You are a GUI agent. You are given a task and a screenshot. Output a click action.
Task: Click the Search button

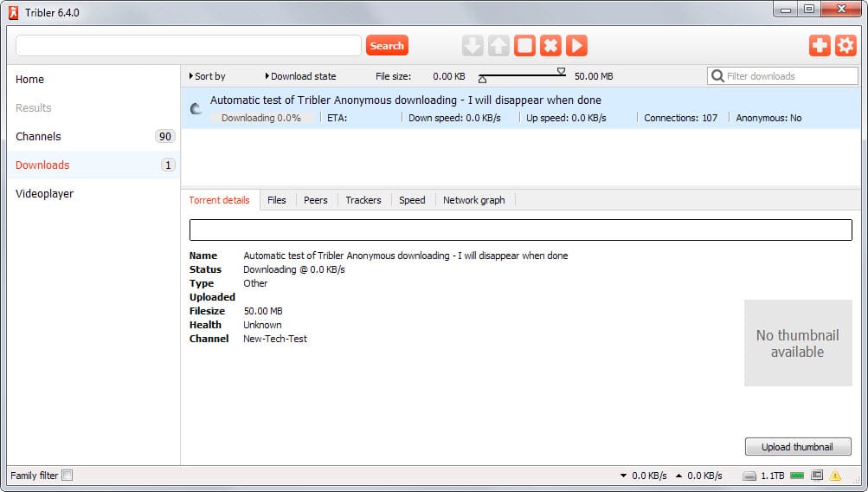pos(387,45)
